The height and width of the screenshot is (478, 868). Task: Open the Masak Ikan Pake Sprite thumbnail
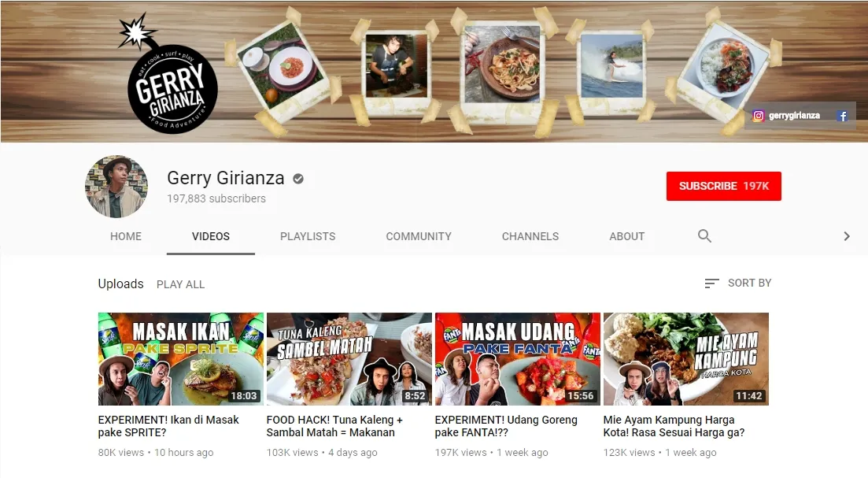click(180, 359)
